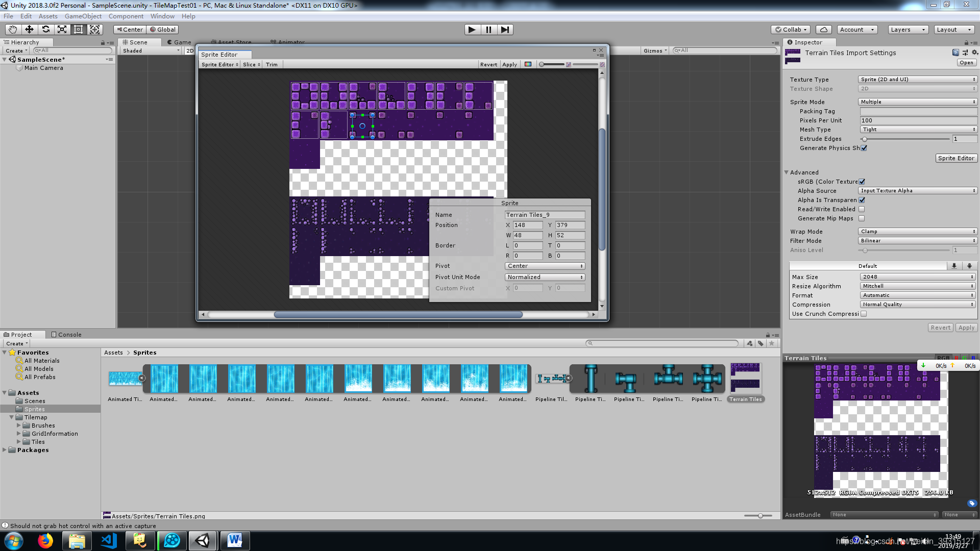Click Sprite Editor button in Inspector
Viewport: 980px width, 551px height.
coord(955,158)
